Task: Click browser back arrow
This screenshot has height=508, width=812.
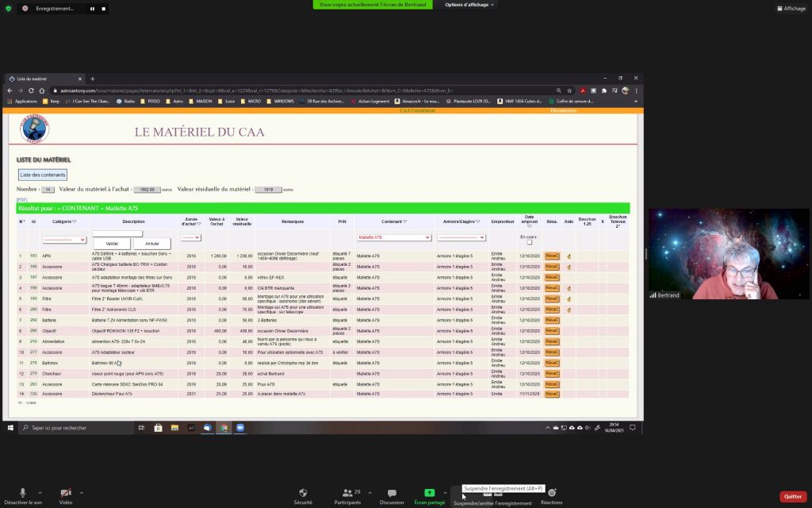Action: [10, 90]
